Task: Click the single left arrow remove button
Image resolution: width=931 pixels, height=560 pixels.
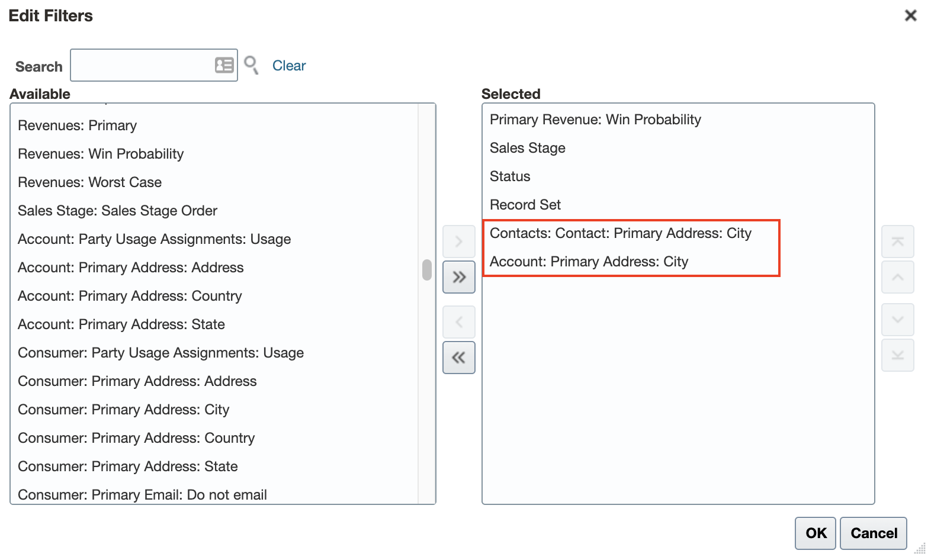Action: (458, 322)
